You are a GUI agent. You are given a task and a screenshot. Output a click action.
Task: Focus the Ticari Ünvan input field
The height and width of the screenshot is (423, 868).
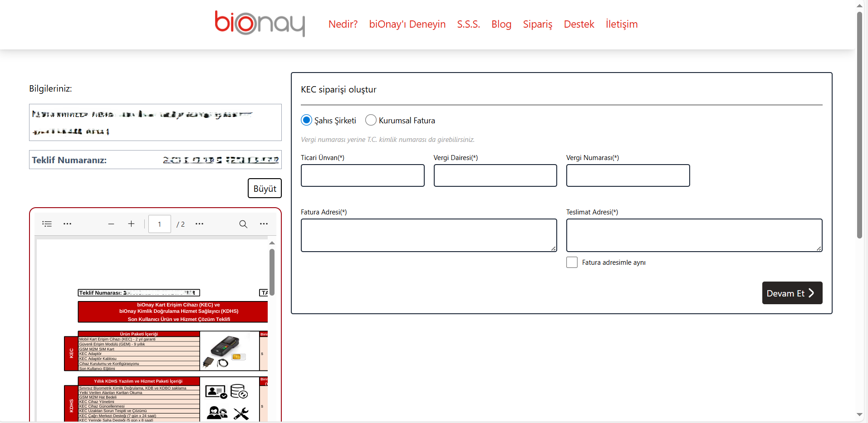point(363,175)
